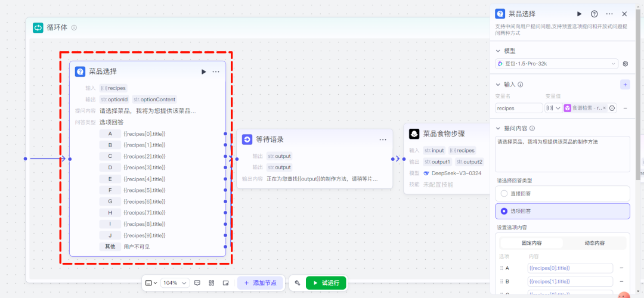Image resolution: width=644 pixels, height=298 pixels.
Task: Open the debug wrench tool
Action: click(298, 283)
